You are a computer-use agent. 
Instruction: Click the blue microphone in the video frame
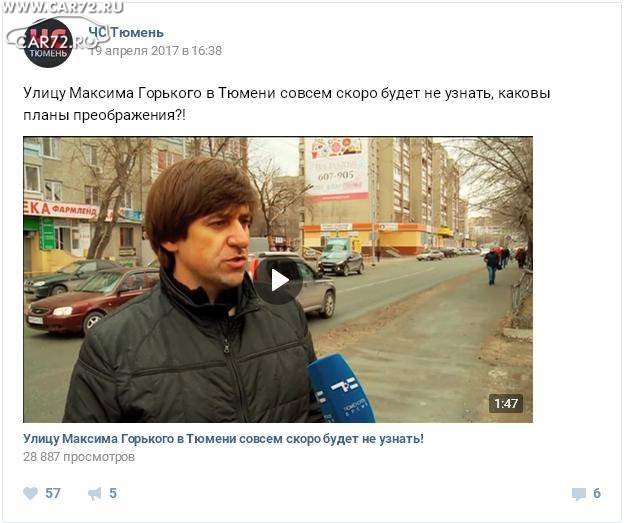coord(341,389)
